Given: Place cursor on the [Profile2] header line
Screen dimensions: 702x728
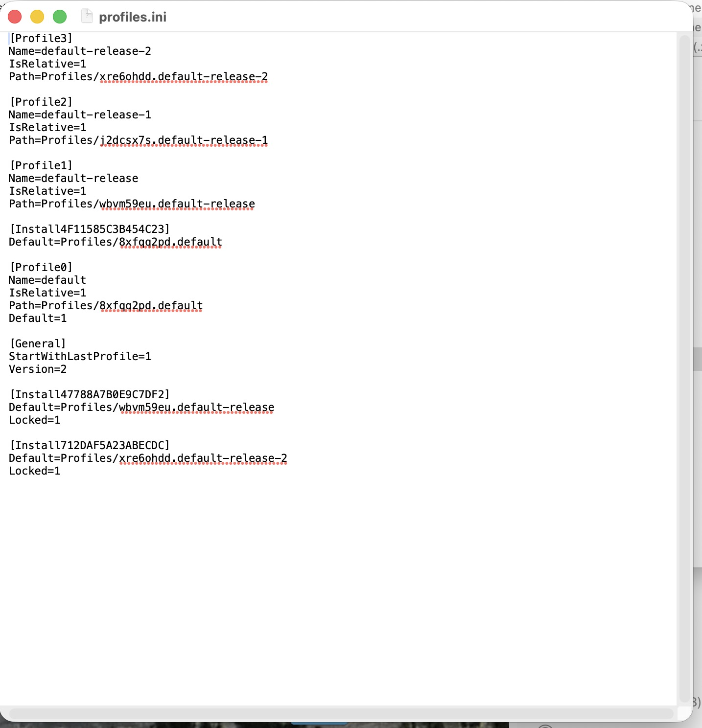Looking at the screenshot, I should point(41,102).
